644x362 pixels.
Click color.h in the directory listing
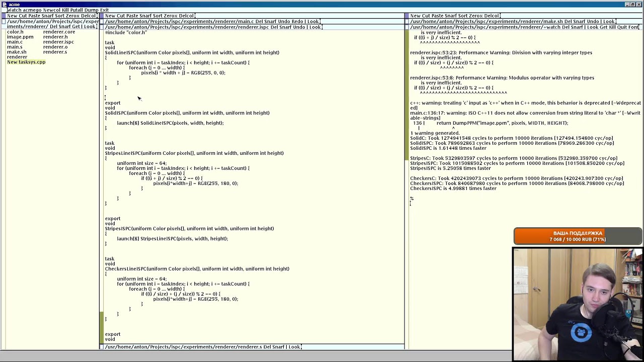pyautogui.click(x=15, y=32)
